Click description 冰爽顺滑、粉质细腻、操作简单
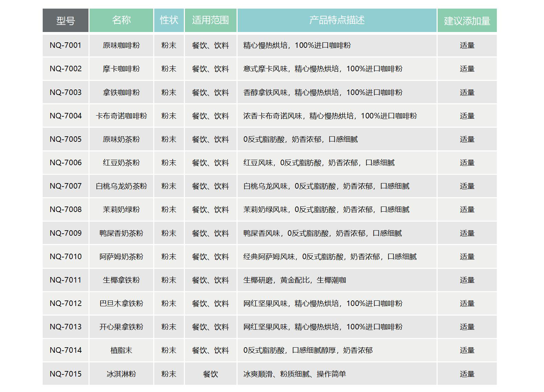Screen dimensions: 544x392 click(295, 374)
